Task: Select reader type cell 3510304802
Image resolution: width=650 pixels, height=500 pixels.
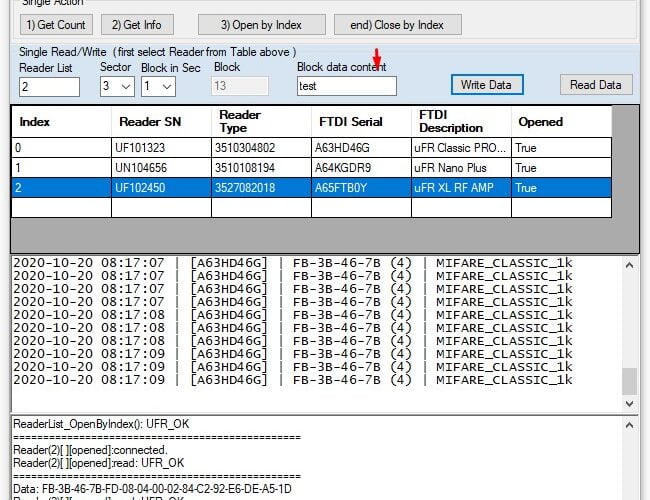Action: 261,148
